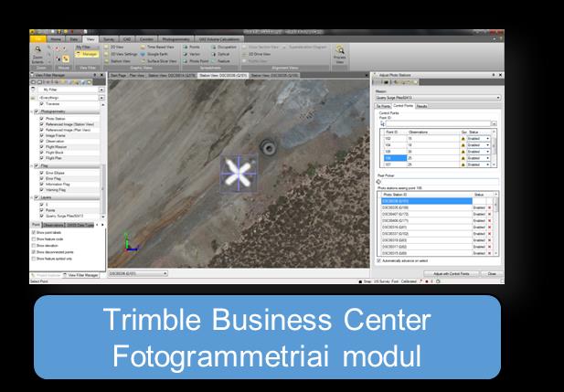This screenshot has width=564, height=392.
Task: Toggle Automatically advance on select checkbox
Action: 378,260
